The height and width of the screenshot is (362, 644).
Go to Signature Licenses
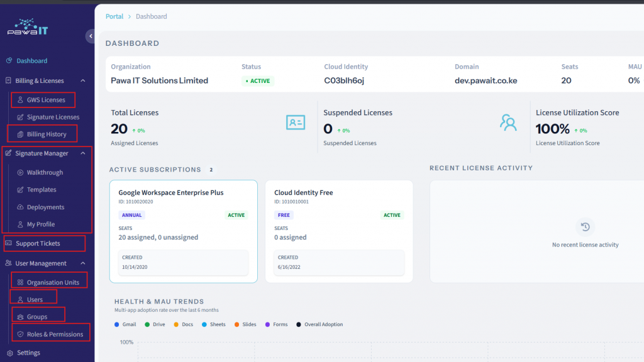53,117
